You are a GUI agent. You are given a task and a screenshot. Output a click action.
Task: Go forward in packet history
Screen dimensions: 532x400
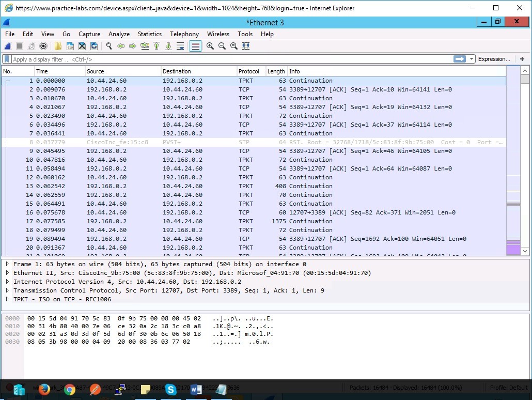(x=133, y=46)
